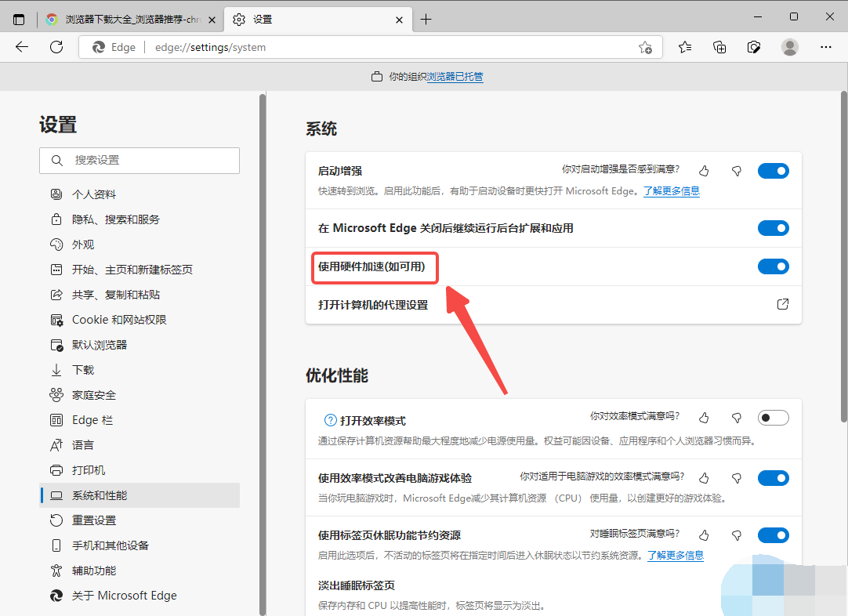Viewport: 848px width, 616px height.
Task: Click the help icon beside 打开效率模式
Action: (330, 420)
